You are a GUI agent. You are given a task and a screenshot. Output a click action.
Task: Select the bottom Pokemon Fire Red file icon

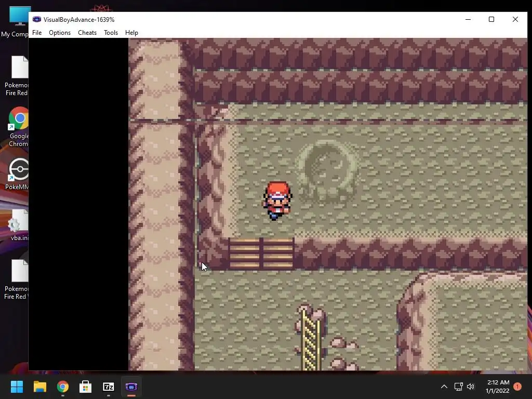(16, 279)
